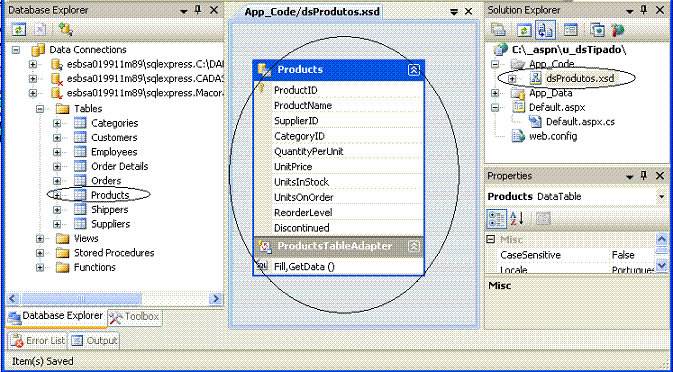Collapse the Data Connections node
The image size is (673, 372).
[15, 50]
